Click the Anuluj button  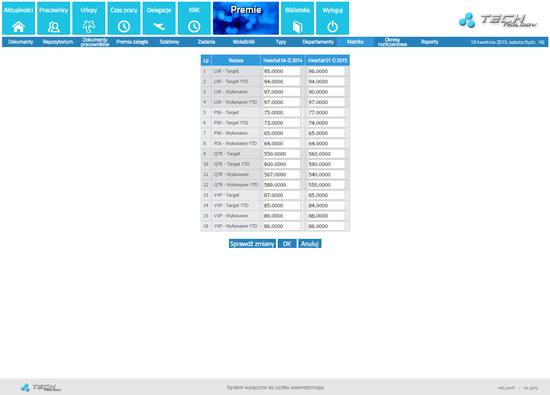click(310, 243)
